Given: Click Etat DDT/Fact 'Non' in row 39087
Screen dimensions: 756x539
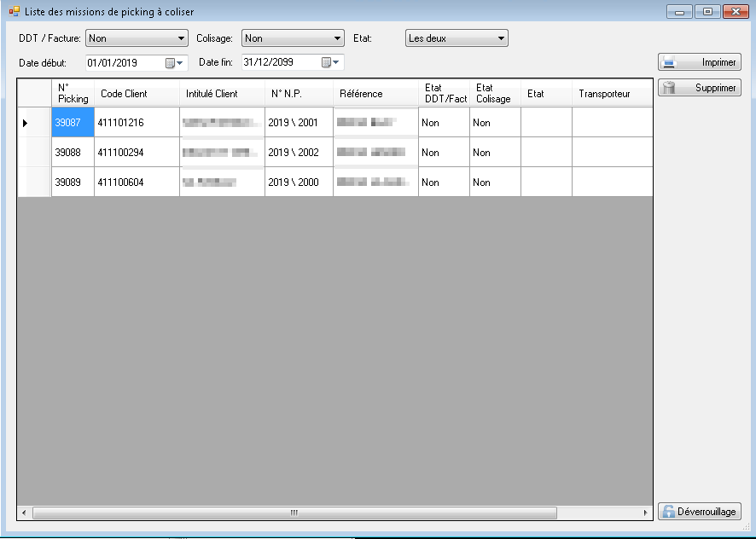Looking at the screenshot, I should [x=444, y=123].
